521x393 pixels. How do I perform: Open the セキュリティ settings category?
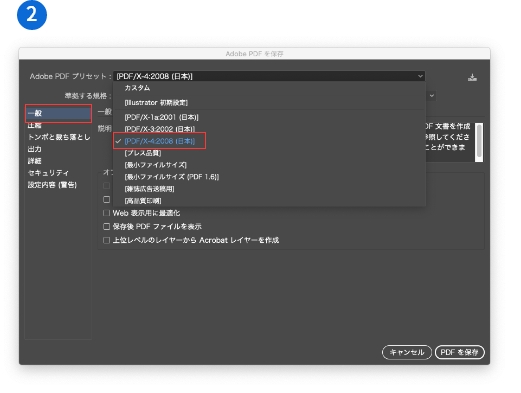click(x=48, y=173)
